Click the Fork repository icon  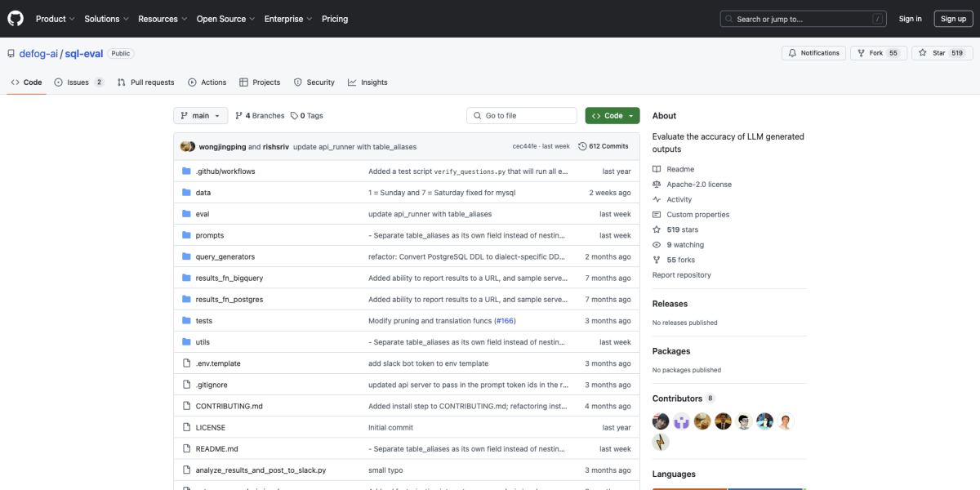pos(860,53)
